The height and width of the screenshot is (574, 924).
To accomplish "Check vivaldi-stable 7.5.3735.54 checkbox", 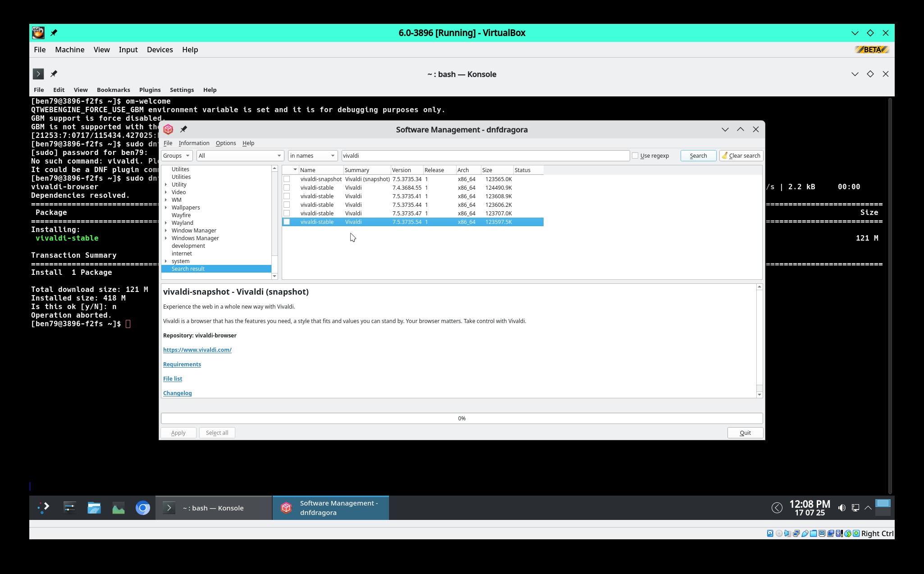I will 287,222.
